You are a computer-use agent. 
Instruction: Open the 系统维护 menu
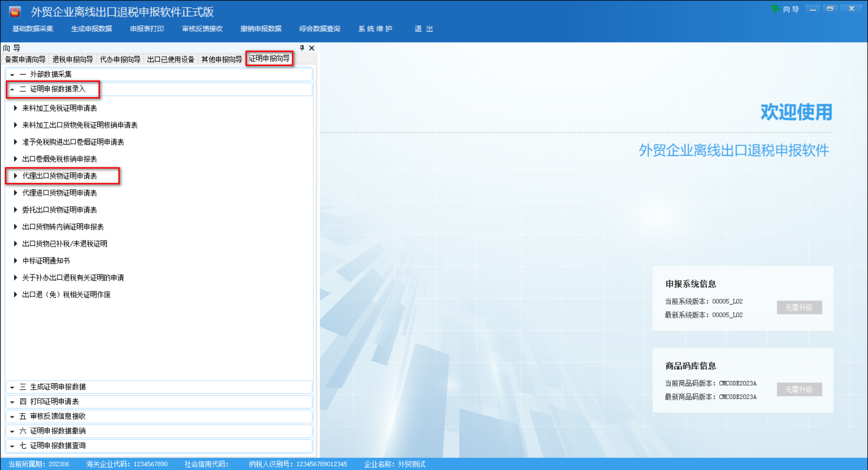[x=375, y=28]
